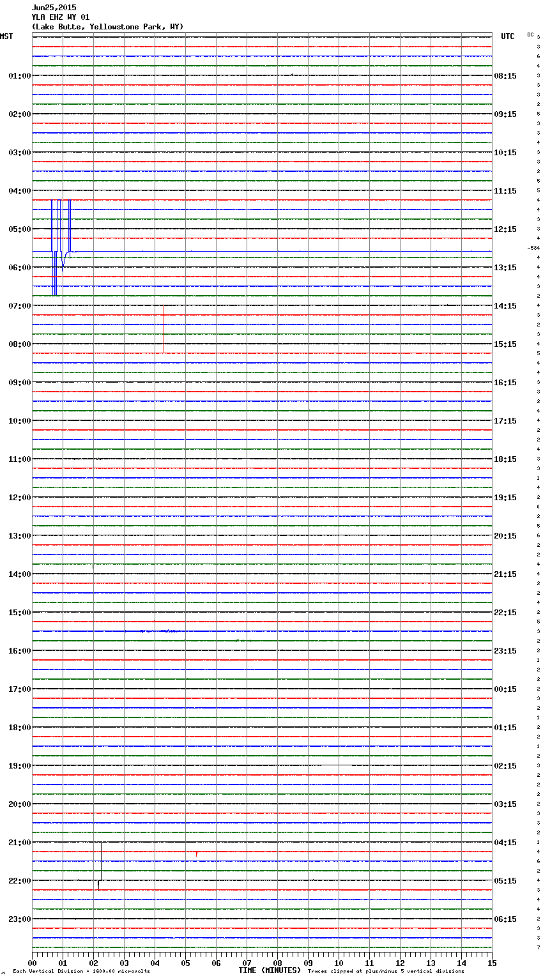Click the 04:15 UTC time label
Viewport: 543px width, 980px height.
[505, 843]
